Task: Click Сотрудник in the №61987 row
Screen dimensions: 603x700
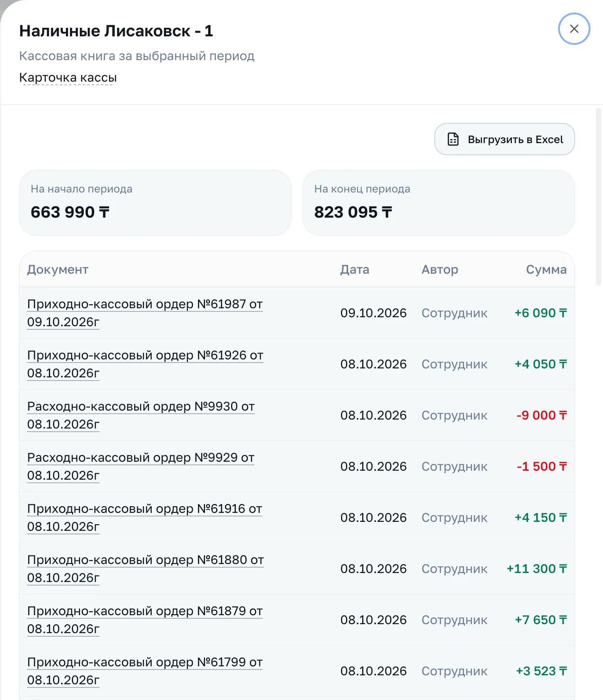Action: click(x=454, y=313)
